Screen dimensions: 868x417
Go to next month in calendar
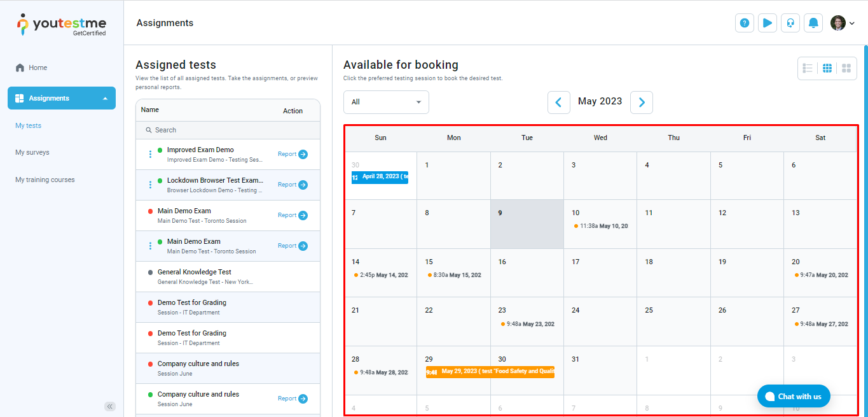click(642, 102)
